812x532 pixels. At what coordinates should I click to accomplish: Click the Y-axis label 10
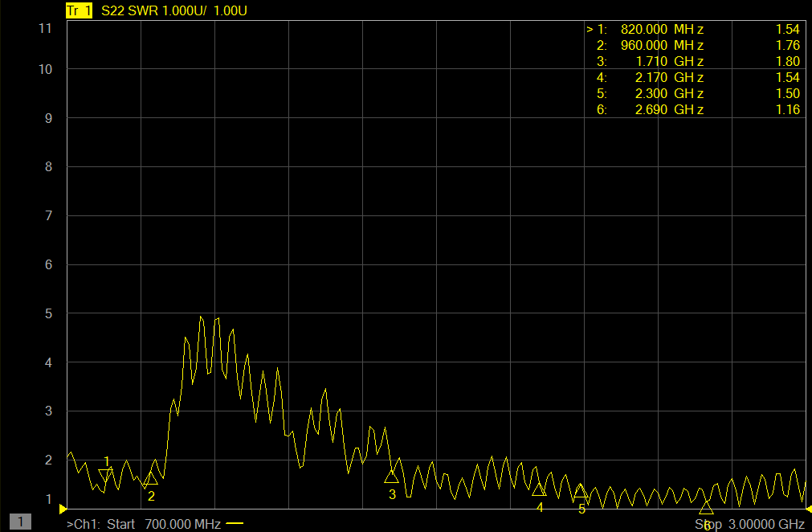click(46, 69)
